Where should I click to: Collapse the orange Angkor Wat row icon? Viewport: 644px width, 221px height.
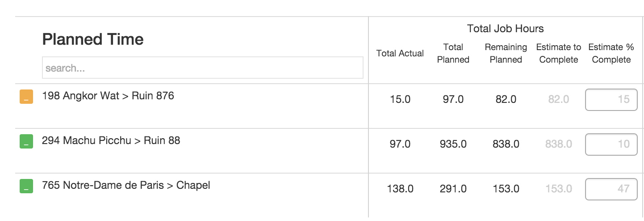pos(26,97)
